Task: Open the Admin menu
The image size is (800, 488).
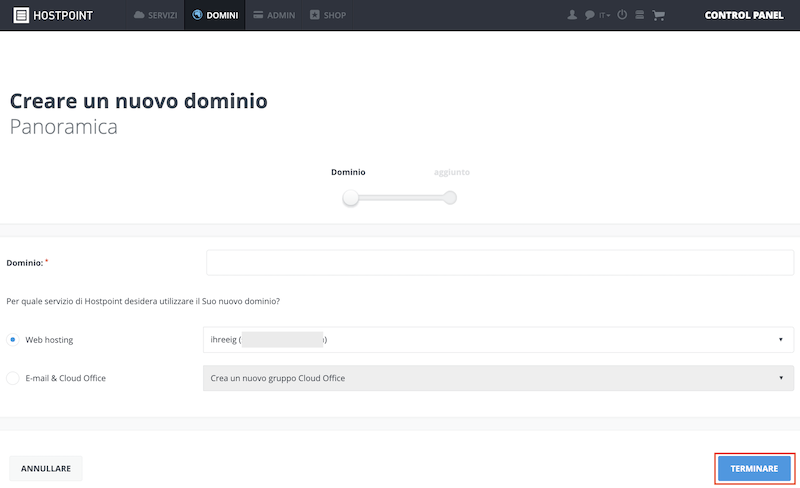Action: click(x=274, y=15)
